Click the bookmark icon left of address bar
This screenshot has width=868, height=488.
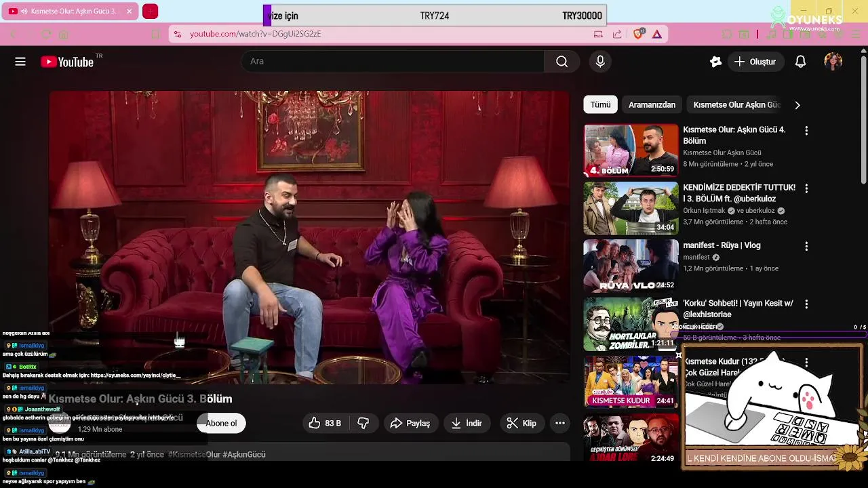pos(155,34)
